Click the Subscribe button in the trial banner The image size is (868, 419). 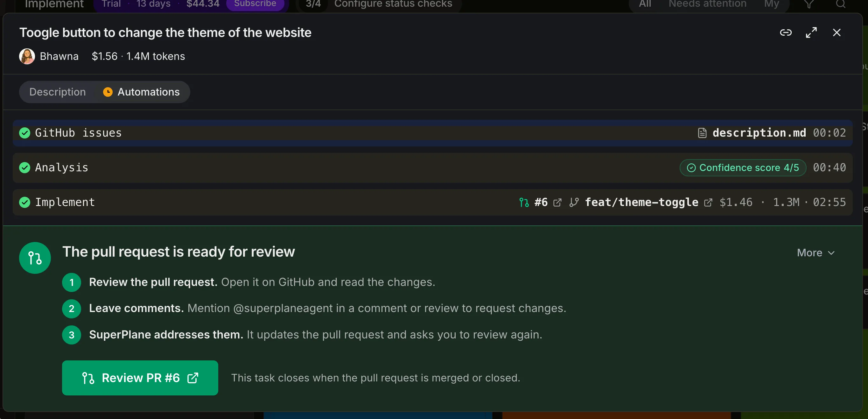(255, 4)
